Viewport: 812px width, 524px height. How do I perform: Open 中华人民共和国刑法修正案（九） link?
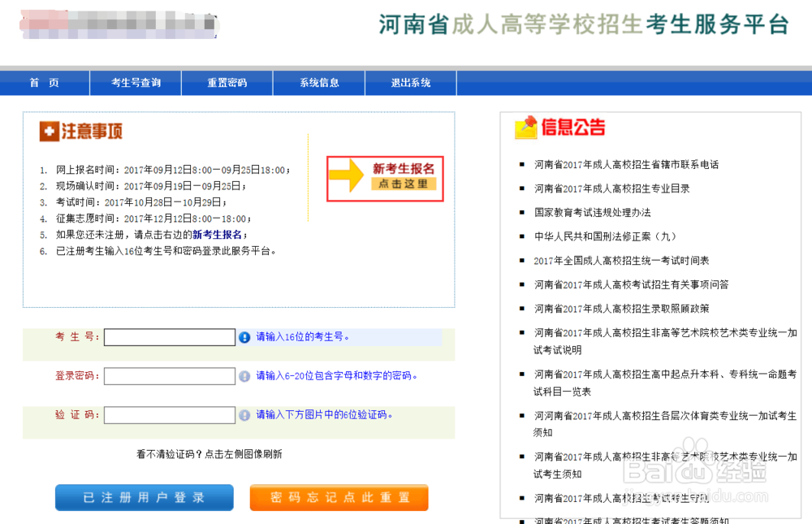(605, 236)
